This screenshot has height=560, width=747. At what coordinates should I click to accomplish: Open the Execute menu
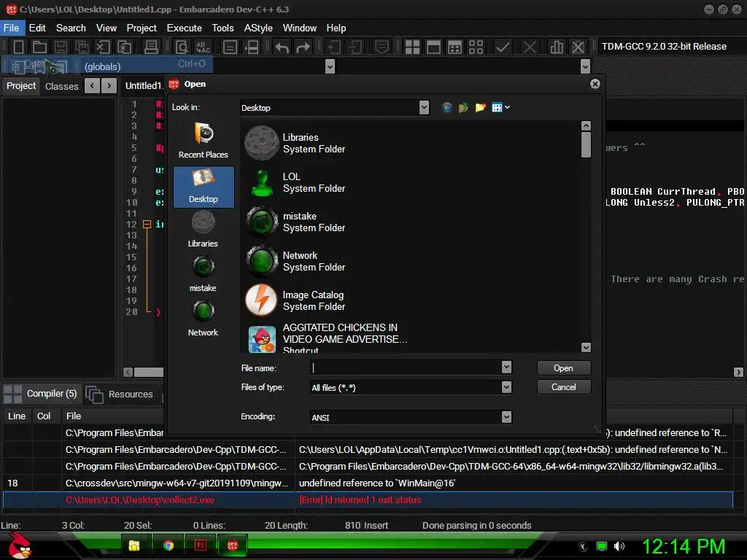[185, 28]
